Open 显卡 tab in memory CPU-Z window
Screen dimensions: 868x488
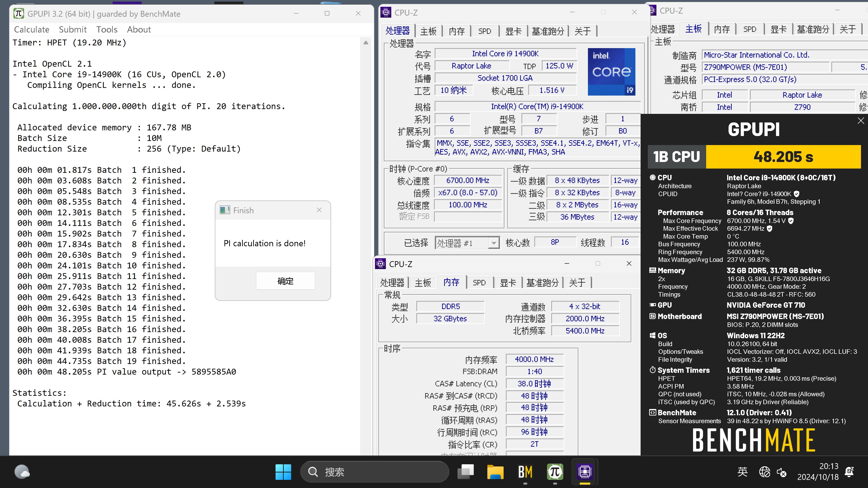pyautogui.click(x=508, y=283)
